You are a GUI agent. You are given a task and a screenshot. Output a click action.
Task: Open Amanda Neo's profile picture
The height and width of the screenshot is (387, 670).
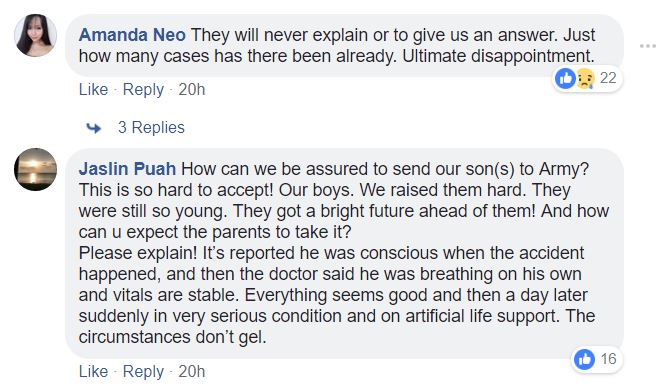pyautogui.click(x=35, y=35)
